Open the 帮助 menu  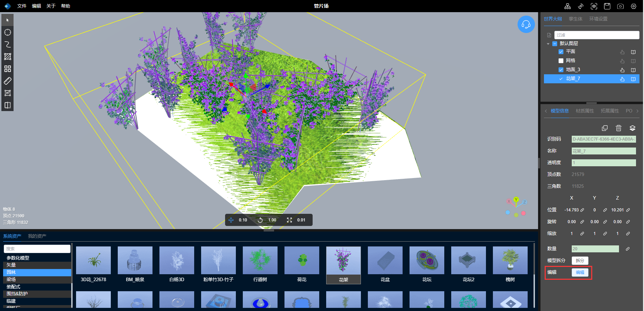click(66, 6)
